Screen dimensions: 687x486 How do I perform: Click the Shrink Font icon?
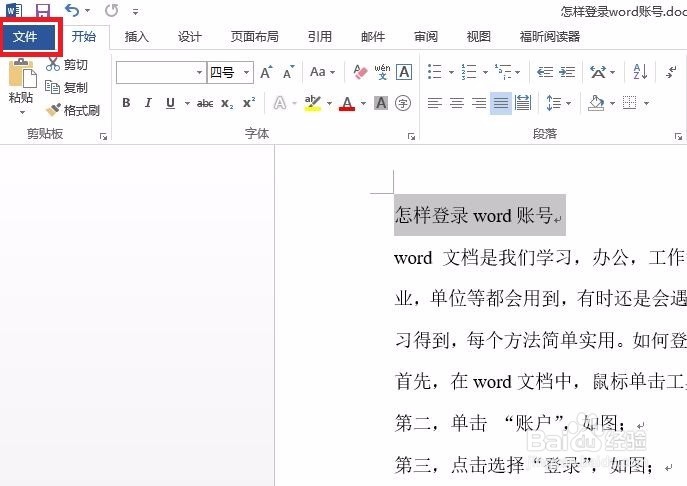click(288, 72)
